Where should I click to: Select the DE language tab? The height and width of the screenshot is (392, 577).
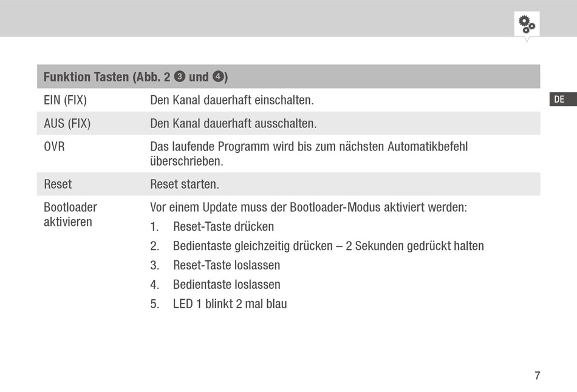click(x=563, y=100)
